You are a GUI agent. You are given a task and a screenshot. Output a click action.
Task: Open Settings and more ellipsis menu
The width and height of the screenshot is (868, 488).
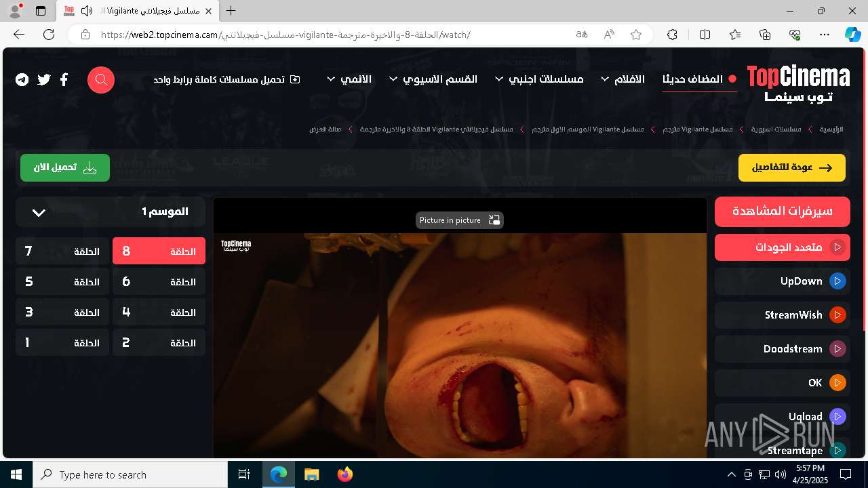coord(825,35)
